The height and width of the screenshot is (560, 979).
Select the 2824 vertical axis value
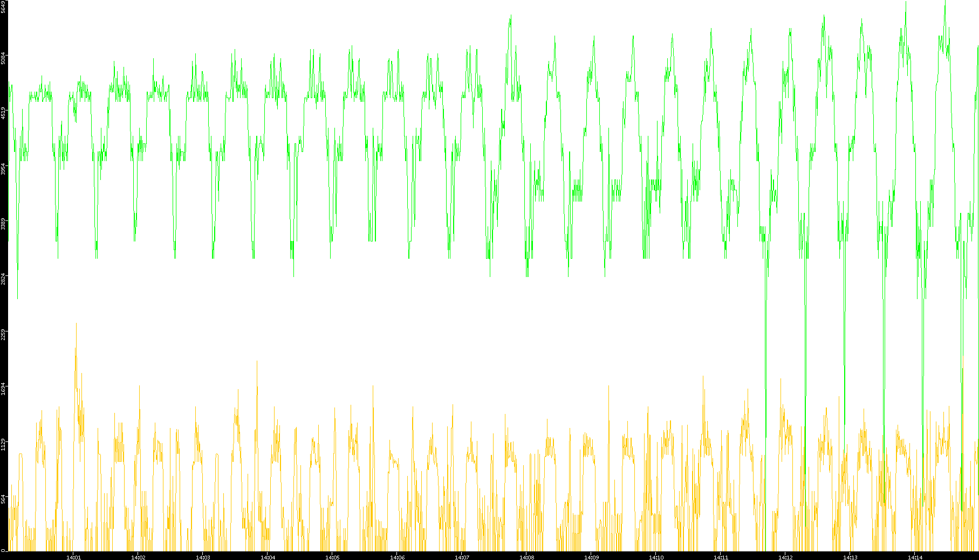[x=4, y=279]
